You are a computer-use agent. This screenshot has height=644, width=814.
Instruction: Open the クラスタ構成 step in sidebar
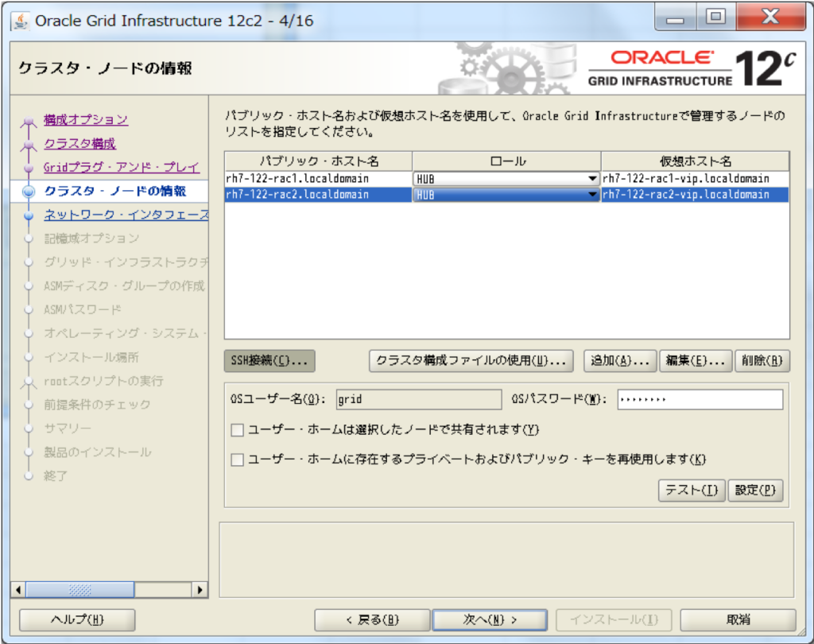click(x=79, y=143)
